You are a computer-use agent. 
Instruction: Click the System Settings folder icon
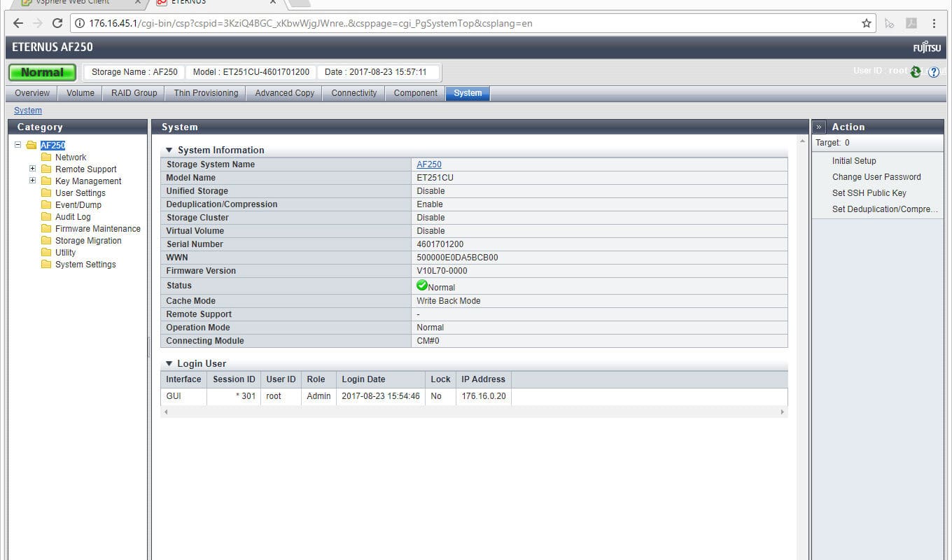[46, 265]
